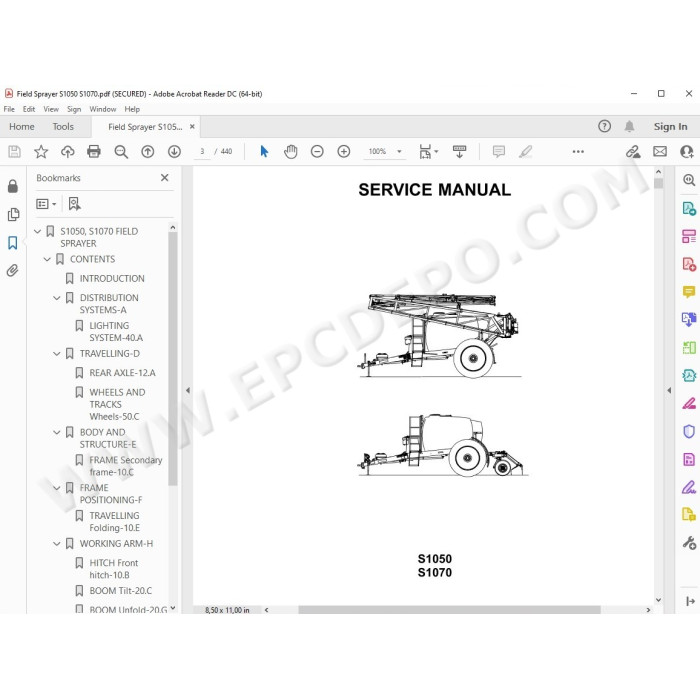
Task: Collapse TRAVELLING-D bookmark
Action: 57,354
